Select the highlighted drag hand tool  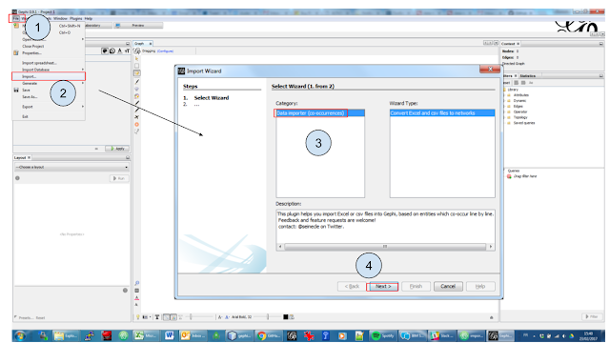(x=137, y=73)
